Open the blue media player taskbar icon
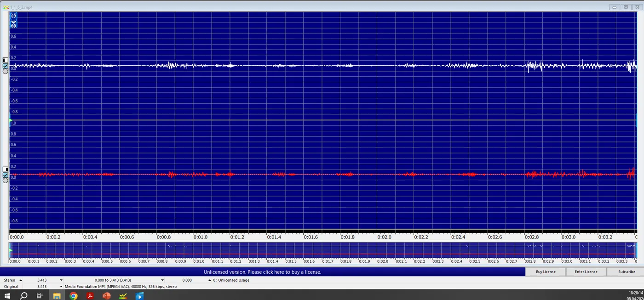This screenshot has height=300, width=644. click(x=139, y=296)
